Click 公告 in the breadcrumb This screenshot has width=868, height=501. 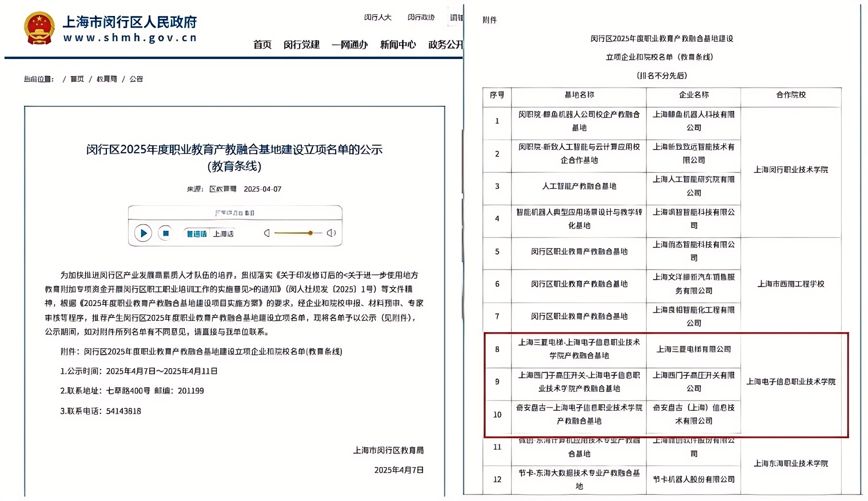pos(136,79)
